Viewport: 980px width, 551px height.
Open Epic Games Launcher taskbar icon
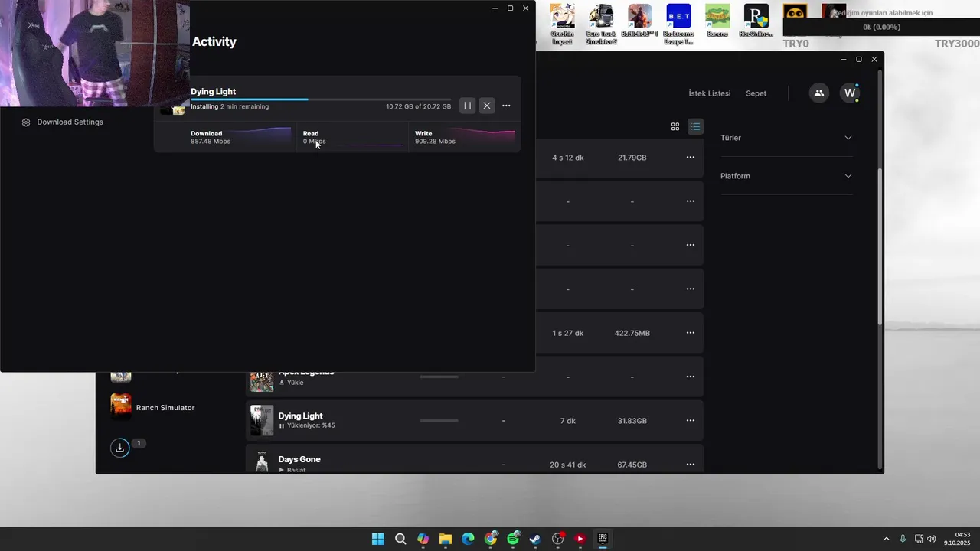coord(603,539)
